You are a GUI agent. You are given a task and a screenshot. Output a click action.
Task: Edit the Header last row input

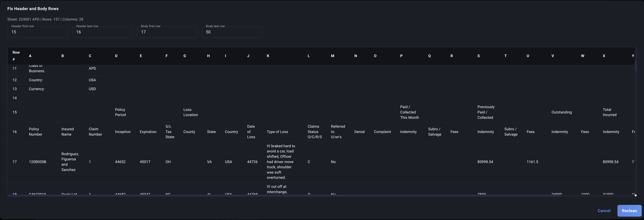click(102, 32)
